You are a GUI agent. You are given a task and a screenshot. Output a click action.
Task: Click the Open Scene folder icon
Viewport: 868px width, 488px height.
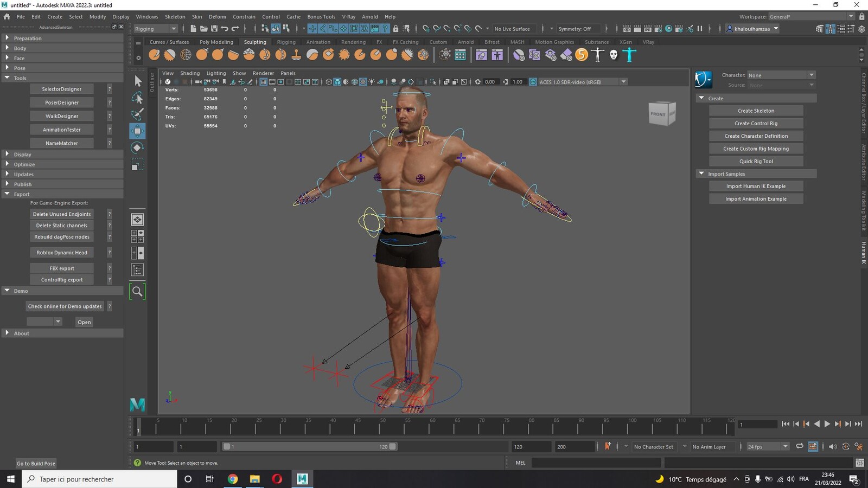pos(203,29)
